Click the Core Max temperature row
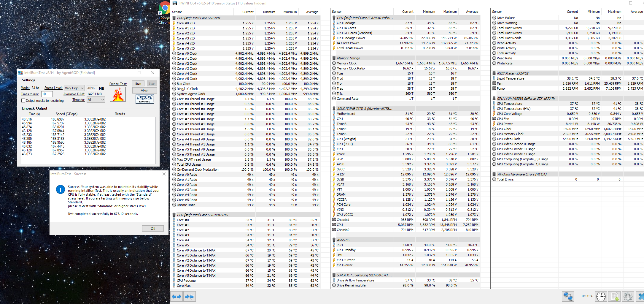644x304 pixels. coord(246,286)
